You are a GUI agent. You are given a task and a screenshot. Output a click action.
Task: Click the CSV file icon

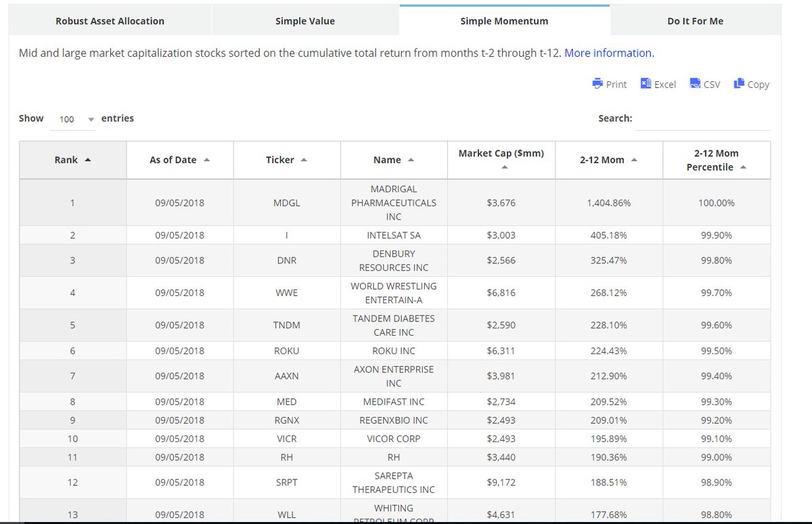coord(695,84)
